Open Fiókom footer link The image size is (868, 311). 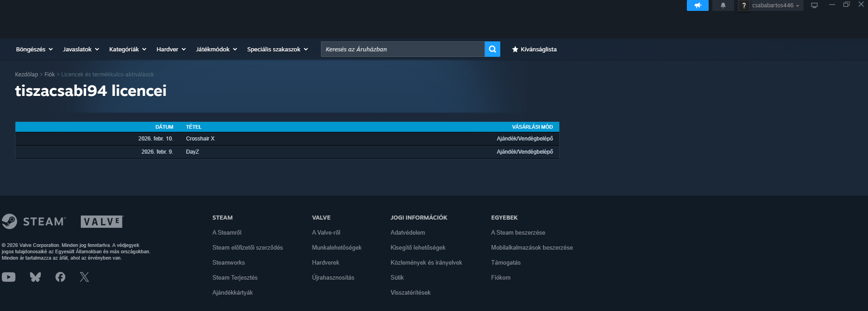501,277
